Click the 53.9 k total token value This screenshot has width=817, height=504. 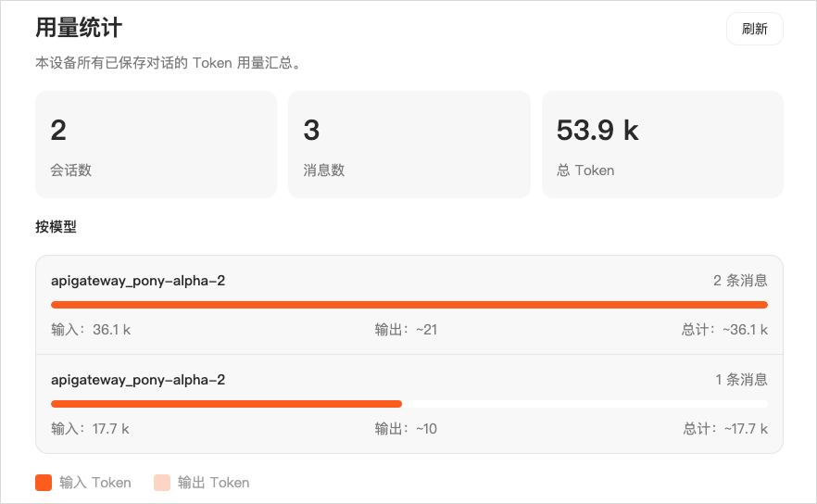597,131
